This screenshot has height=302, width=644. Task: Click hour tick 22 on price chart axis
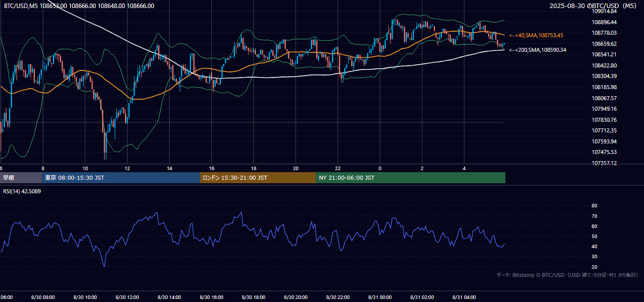click(338, 169)
